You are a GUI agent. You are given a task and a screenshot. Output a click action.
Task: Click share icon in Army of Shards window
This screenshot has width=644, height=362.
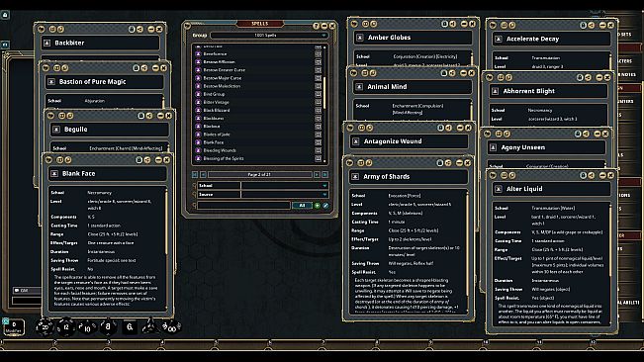448,163
